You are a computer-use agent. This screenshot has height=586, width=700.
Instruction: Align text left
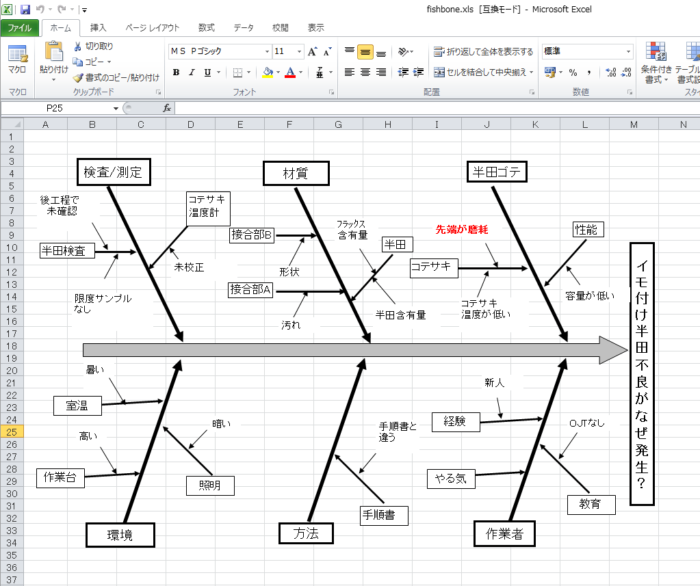click(x=350, y=72)
